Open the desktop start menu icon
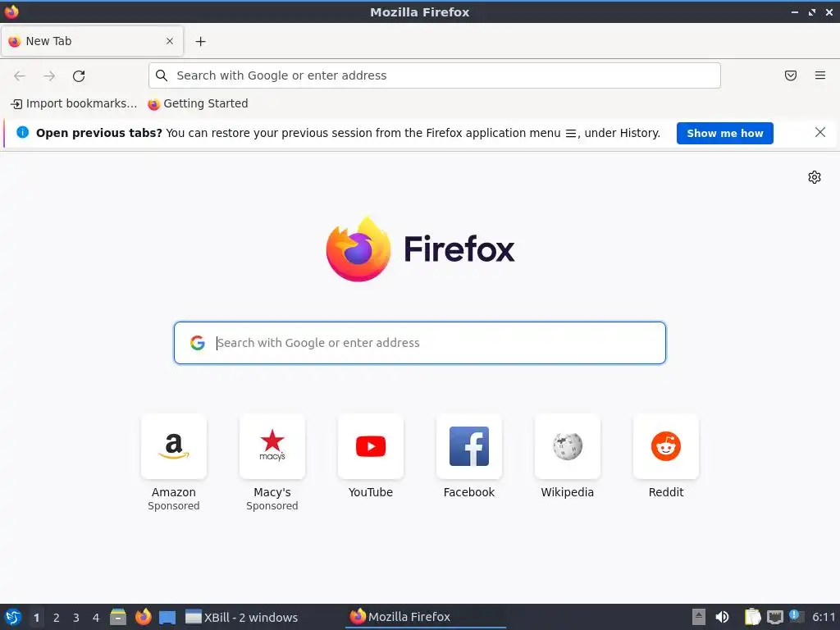Viewport: 840px width, 630px height. pos(13,617)
